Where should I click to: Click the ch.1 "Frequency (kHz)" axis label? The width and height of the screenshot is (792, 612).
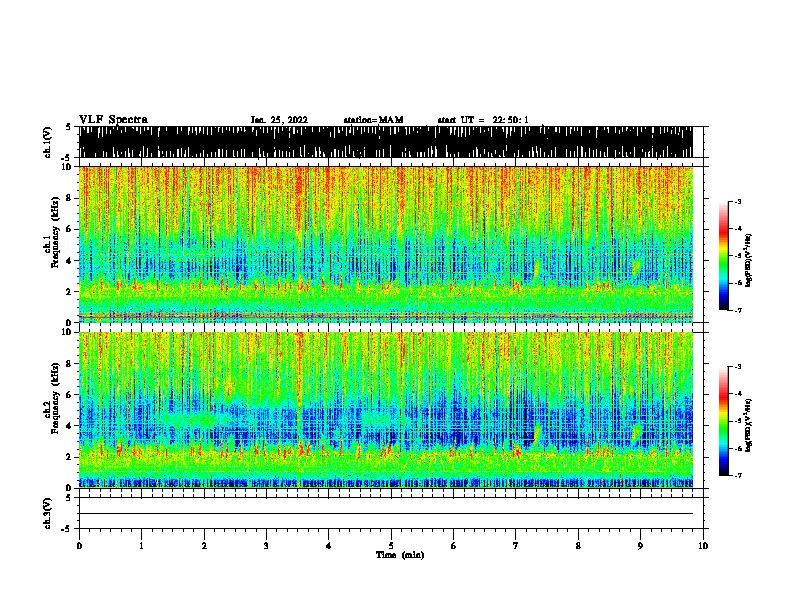click(55, 233)
